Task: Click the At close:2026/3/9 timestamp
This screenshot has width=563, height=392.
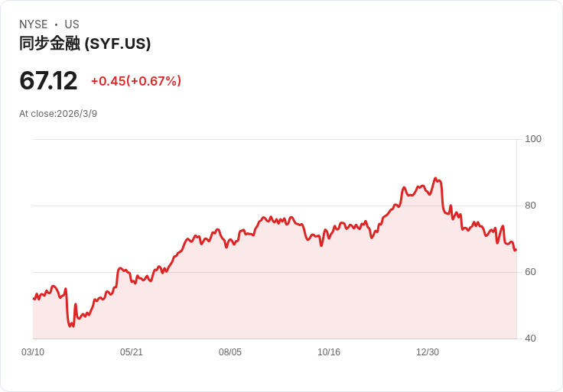Action: point(58,114)
